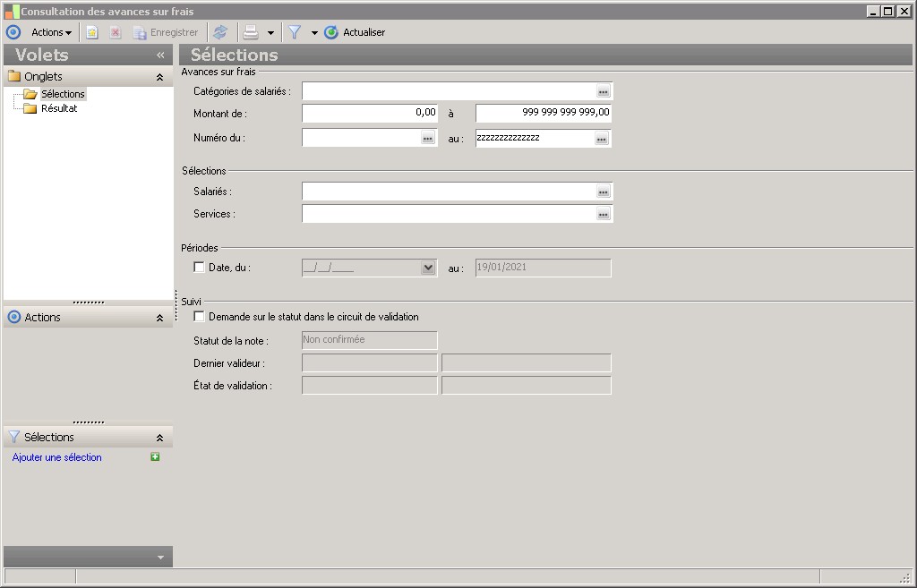Open browse button for Catégories de salariés

pos(604,91)
